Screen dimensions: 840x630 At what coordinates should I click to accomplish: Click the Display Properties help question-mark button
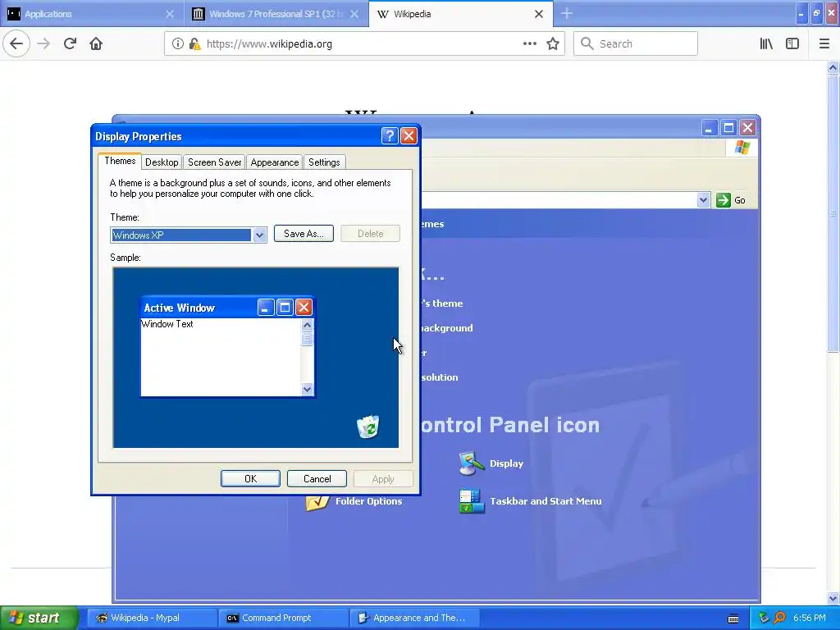click(390, 136)
